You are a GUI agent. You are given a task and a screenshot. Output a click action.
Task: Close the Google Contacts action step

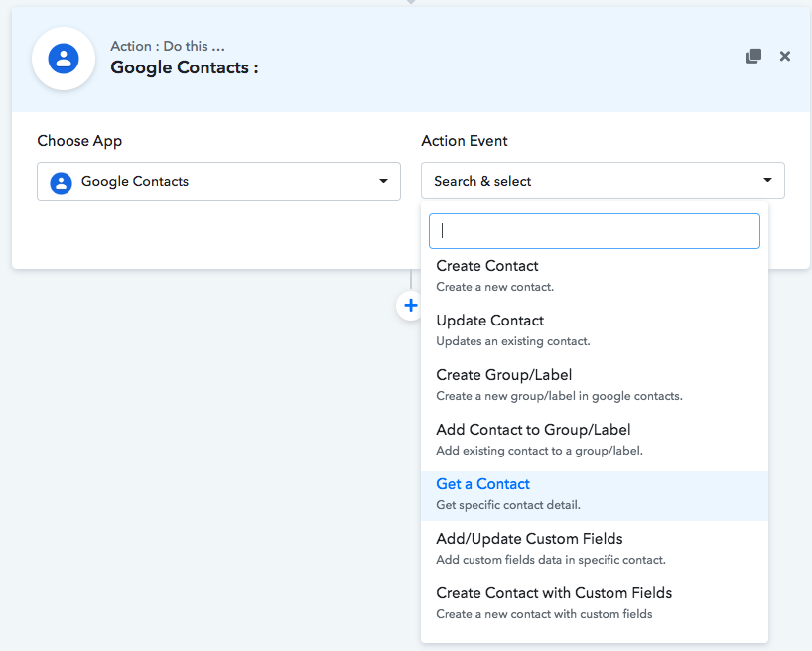click(x=785, y=57)
